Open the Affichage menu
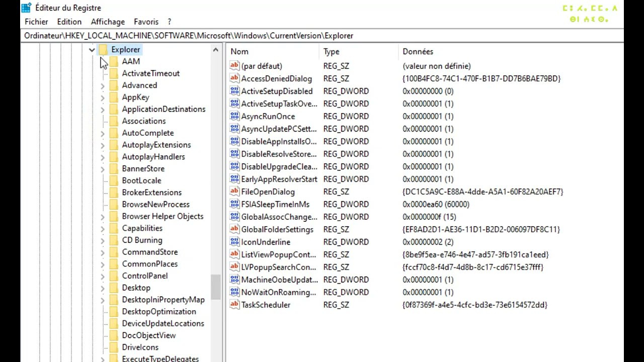The image size is (644, 362). click(108, 22)
